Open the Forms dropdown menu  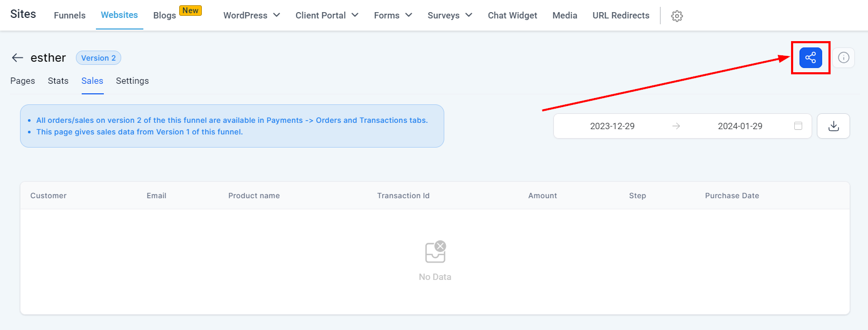(393, 15)
